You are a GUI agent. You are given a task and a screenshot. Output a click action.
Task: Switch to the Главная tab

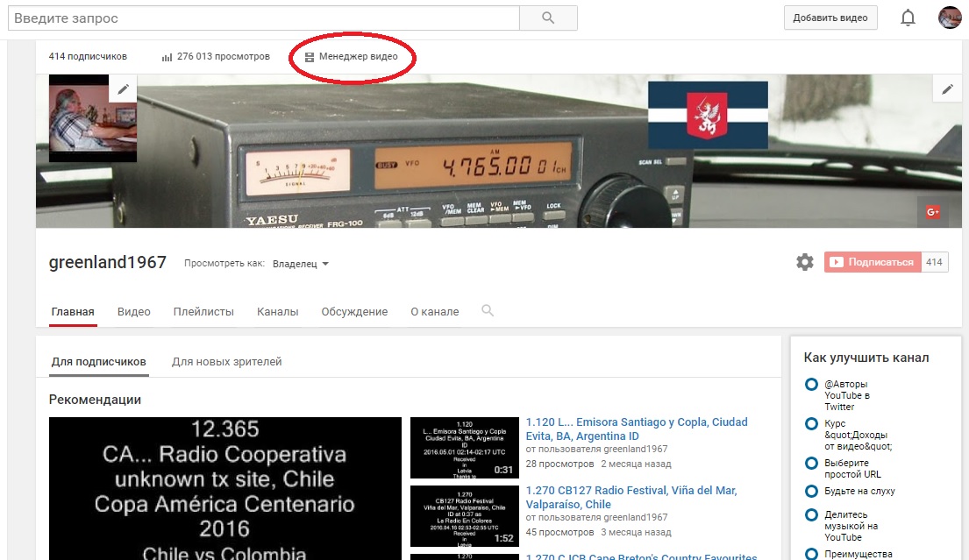tap(73, 312)
